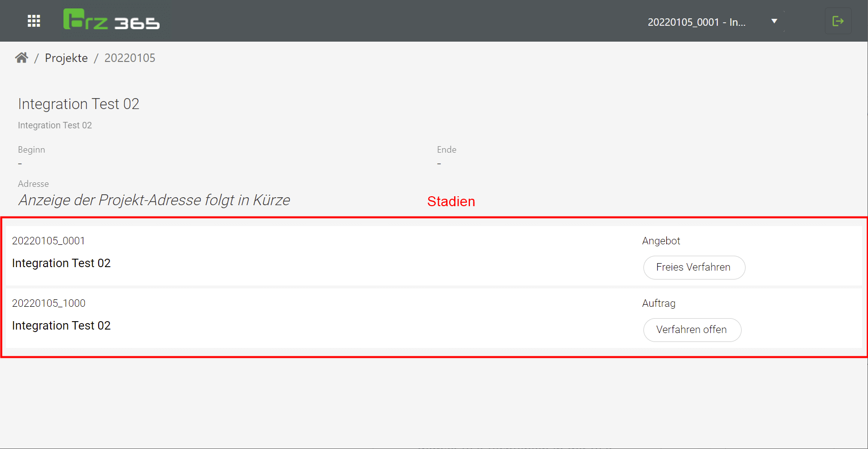Screen dimensions: 868x449
Task: Open stage 20220105_0001 row
Action: tap(49, 241)
